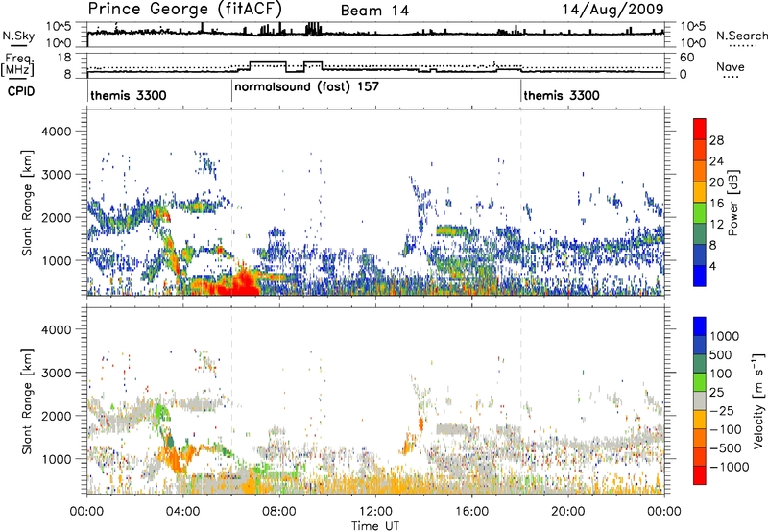Click the '-25' velocity colorbar label
Screen dimensions: 768x532
point(722,411)
